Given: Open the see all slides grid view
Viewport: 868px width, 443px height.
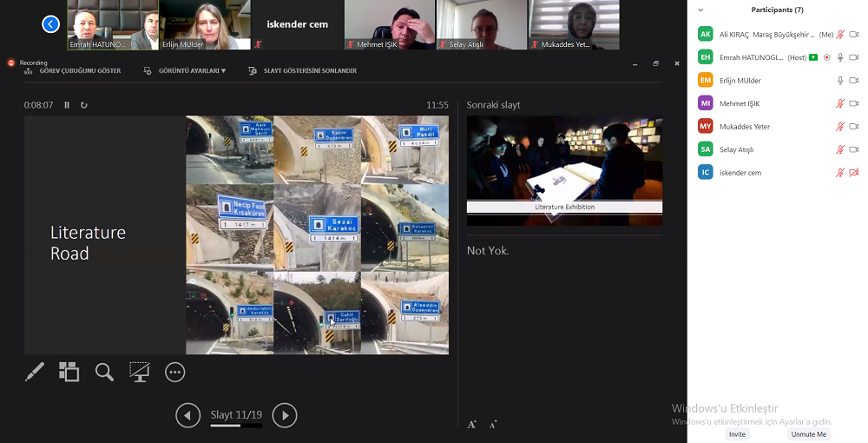Looking at the screenshot, I should point(69,373).
